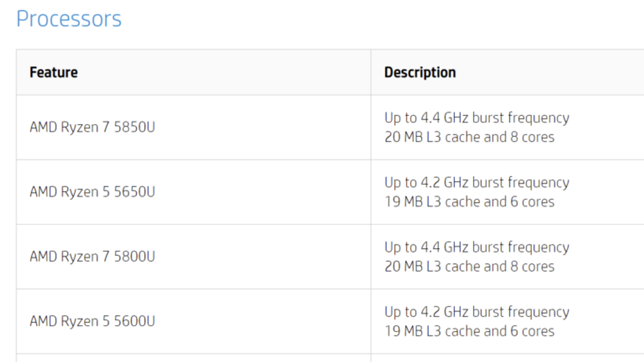Click the AMD Ryzen 5 5650U cell

tap(92, 192)
